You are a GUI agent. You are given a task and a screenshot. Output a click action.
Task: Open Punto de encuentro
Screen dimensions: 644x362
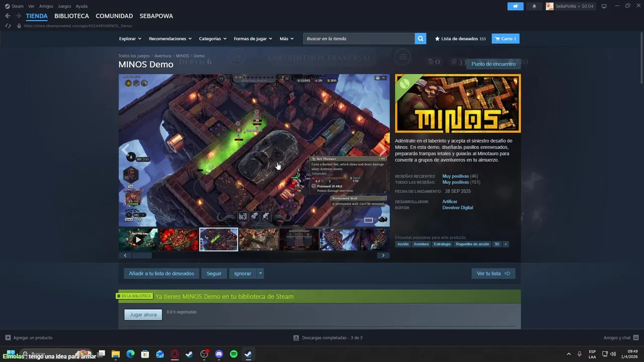tap(494, 64)
